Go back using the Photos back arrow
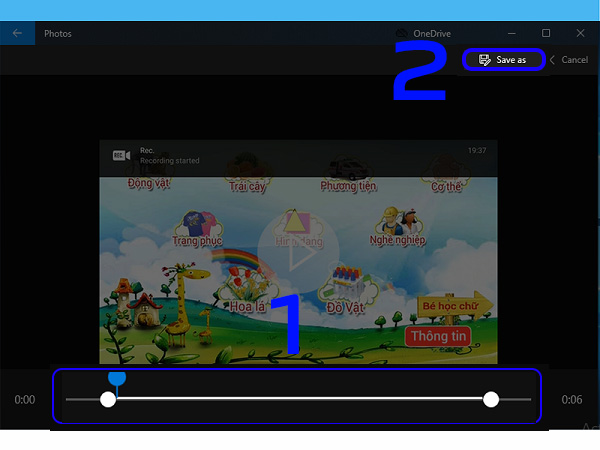Image resolution: width=600 pixels, height=450 pixels. [x=17, y=33]
